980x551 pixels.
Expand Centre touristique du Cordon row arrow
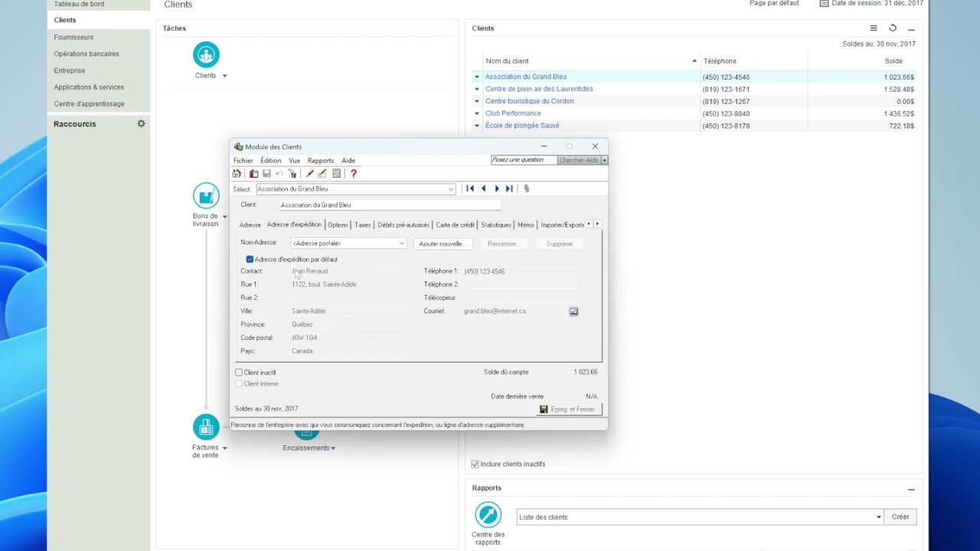[476, 102]
